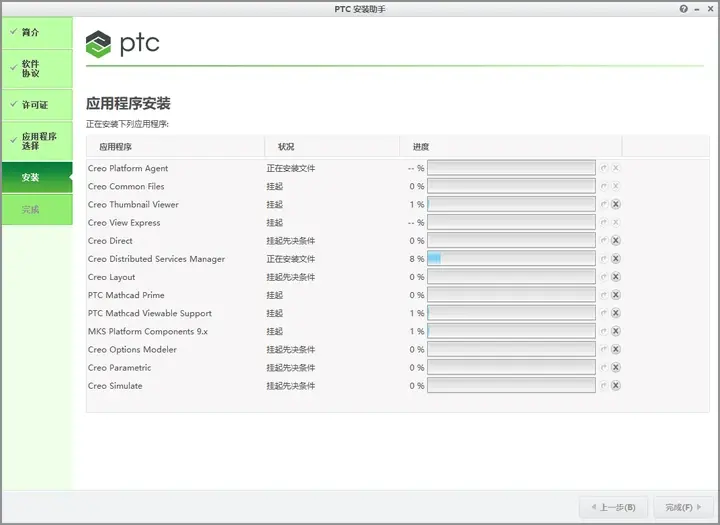The image size is (720, 525).
Task: Cancel the Creo Layout installation
Action: click(x=616, y=277)
